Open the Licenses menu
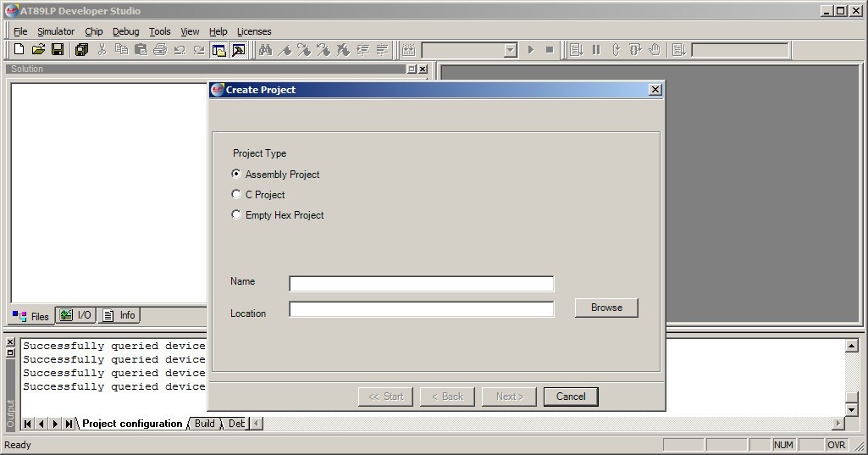The height and width of the screenshot is (455, 868). 254,31
